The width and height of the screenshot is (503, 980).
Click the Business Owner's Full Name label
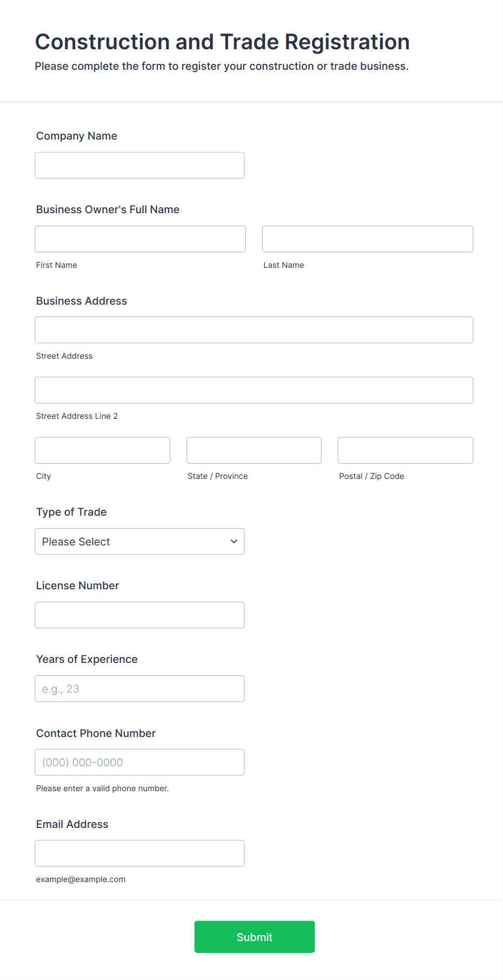click(108, 210)
